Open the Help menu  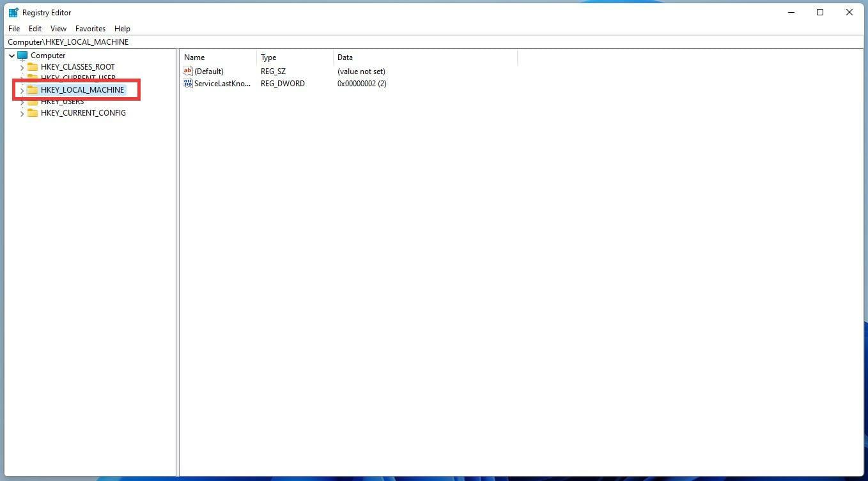pyautogui.click(x=122, y=29)
